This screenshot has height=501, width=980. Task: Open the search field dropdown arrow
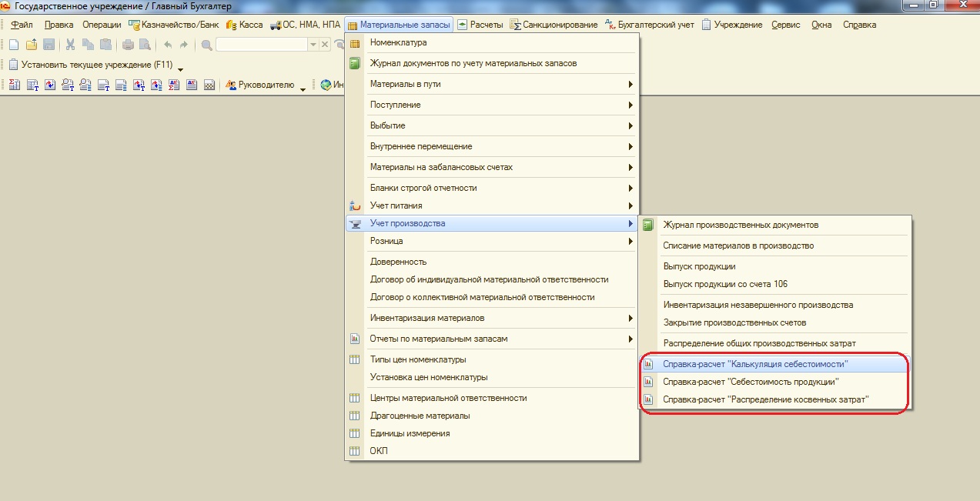[x=313, y=45]
